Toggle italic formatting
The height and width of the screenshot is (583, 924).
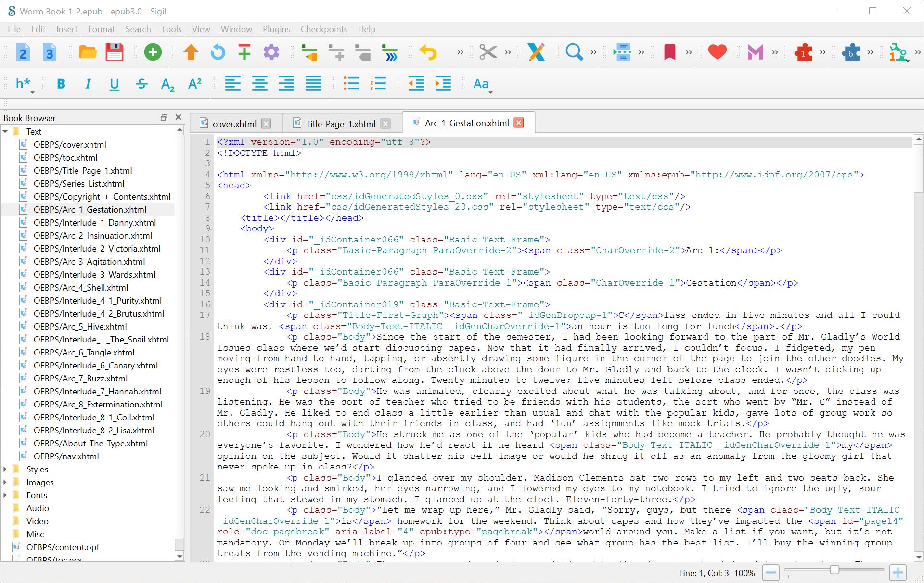tap(88, 84)
